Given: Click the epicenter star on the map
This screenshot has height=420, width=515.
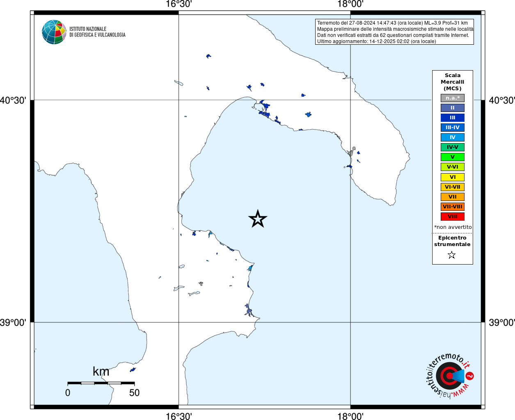Looking at the screenshot, I should coord(258,219).
